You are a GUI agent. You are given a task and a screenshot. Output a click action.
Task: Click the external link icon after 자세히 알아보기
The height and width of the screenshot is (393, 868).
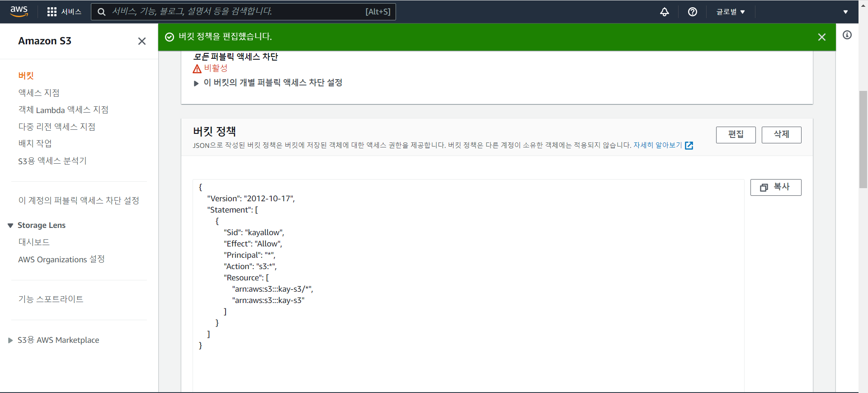click(x=689, y=145)
